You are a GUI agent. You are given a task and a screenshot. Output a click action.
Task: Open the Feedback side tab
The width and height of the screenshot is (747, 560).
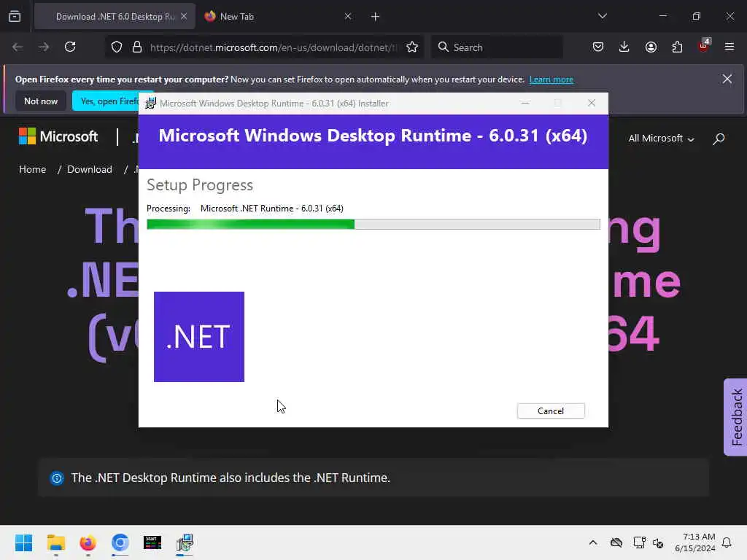[736, 417]
